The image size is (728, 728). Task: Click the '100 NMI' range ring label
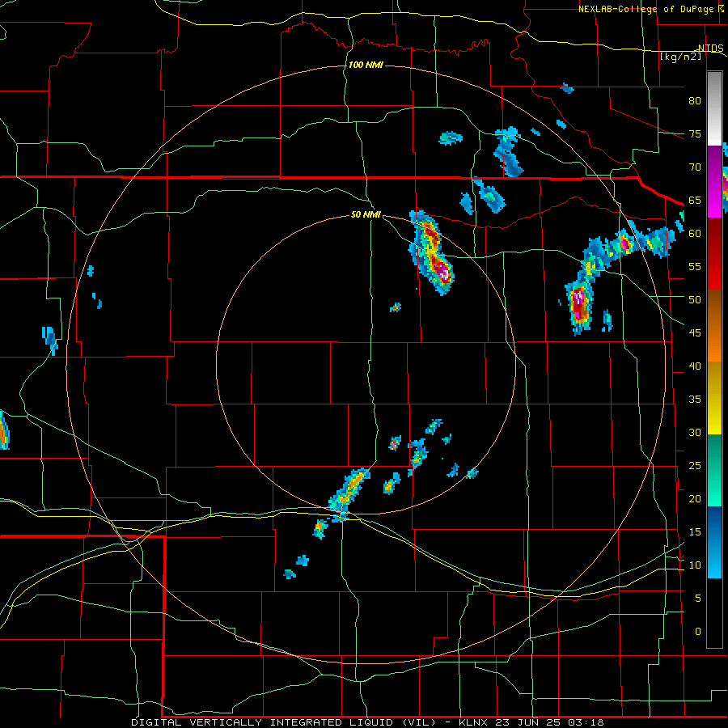click(x=366, y=65)
